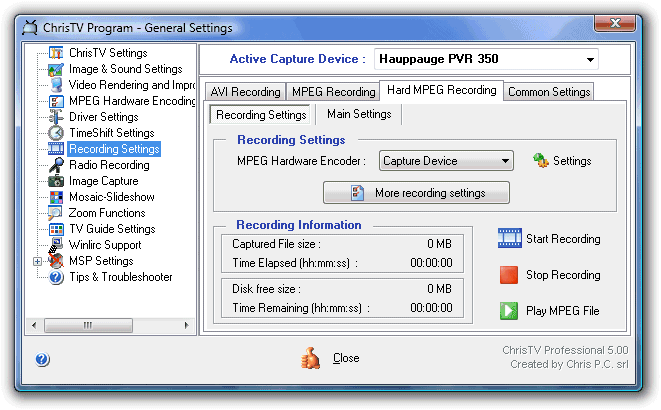Screen dimensions: 661x410
Task: Open the Common Settings tab
Action: (549, 91)
